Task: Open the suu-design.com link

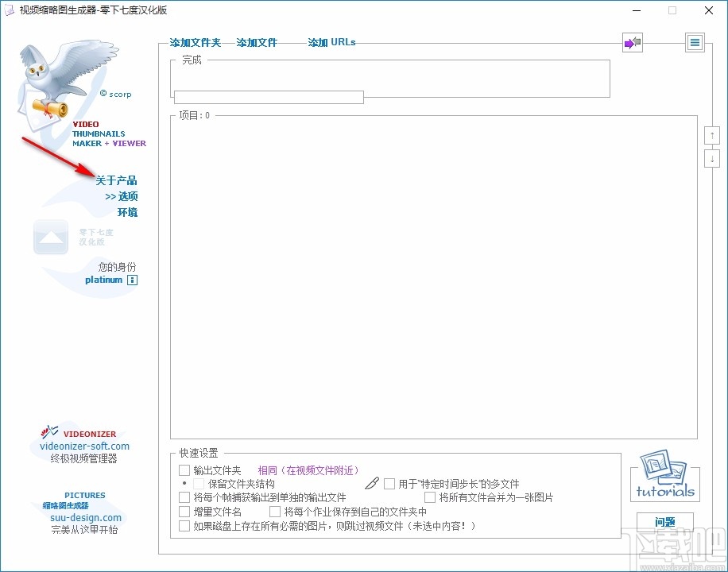Action: point(85,518)
